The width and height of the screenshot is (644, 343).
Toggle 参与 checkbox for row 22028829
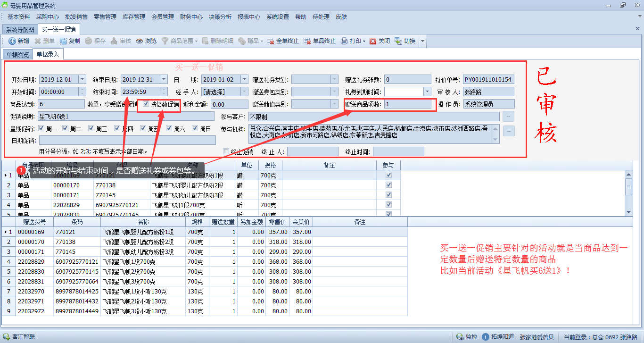388,205
